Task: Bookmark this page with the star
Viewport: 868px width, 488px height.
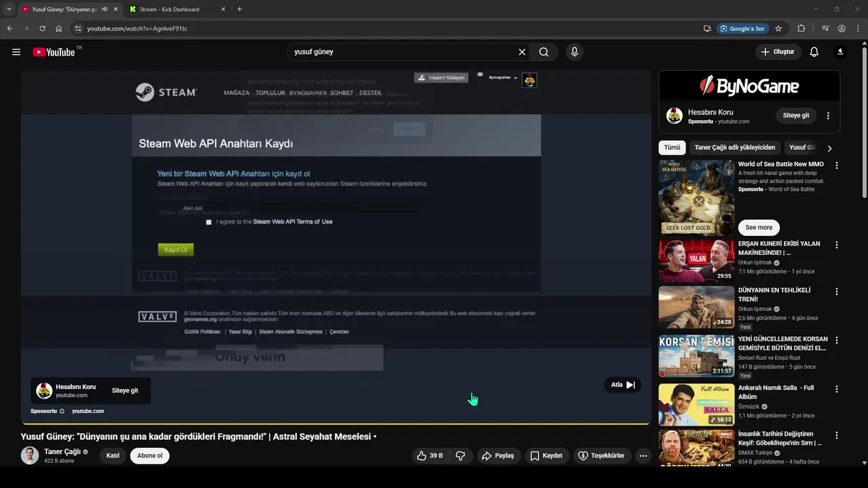Action: (x=778, y=28)
